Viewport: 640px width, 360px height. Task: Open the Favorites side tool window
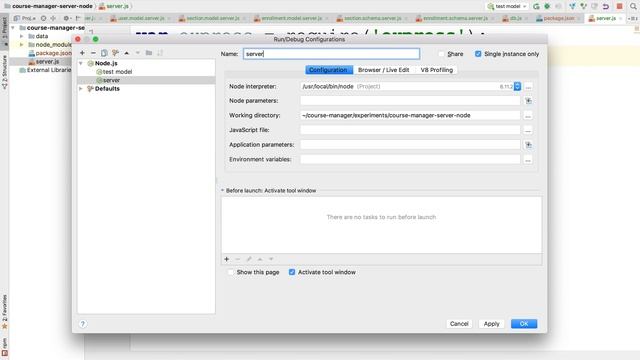tap(4, 311)
